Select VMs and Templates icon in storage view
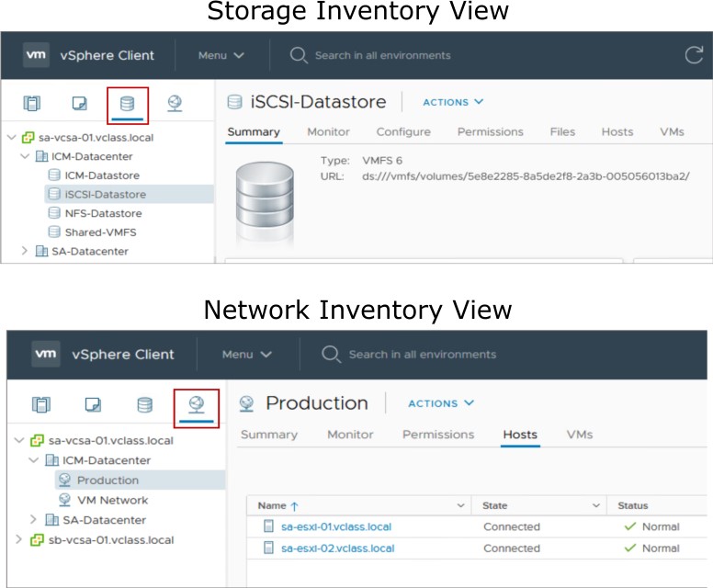This screenshot has height=588, width=713. tap(80, 103)
